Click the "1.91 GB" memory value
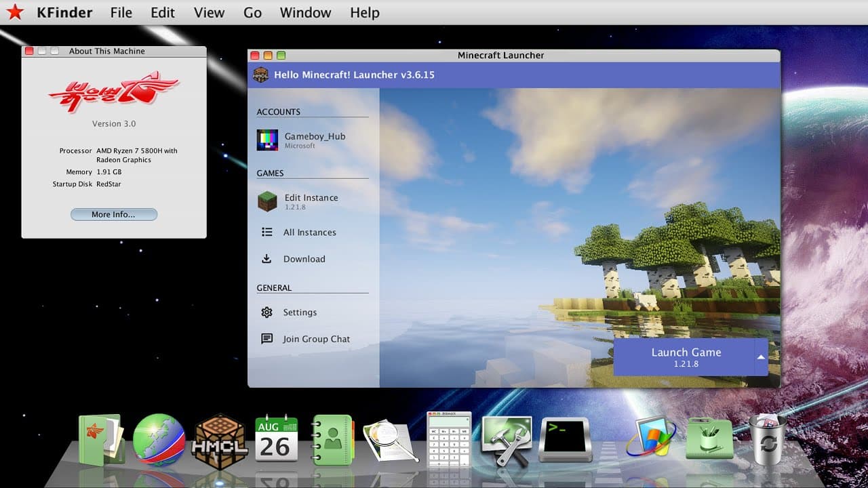The height and width of the screenshot is (488, 868). 108,172
